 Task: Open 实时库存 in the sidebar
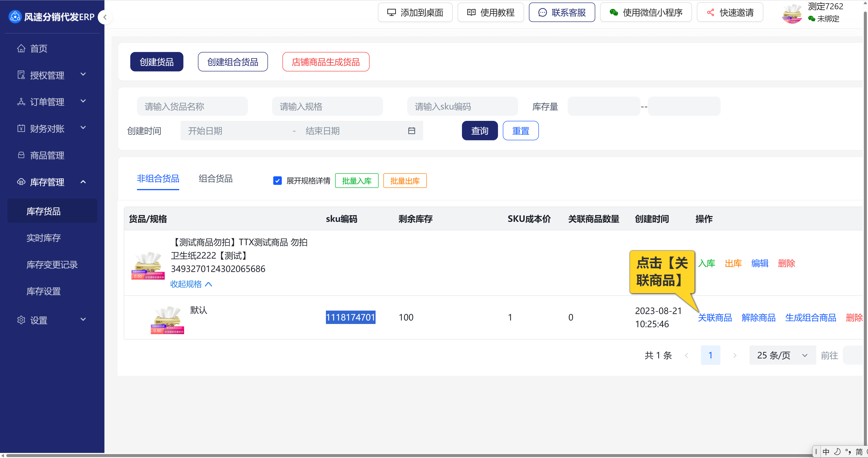(43, 238)
